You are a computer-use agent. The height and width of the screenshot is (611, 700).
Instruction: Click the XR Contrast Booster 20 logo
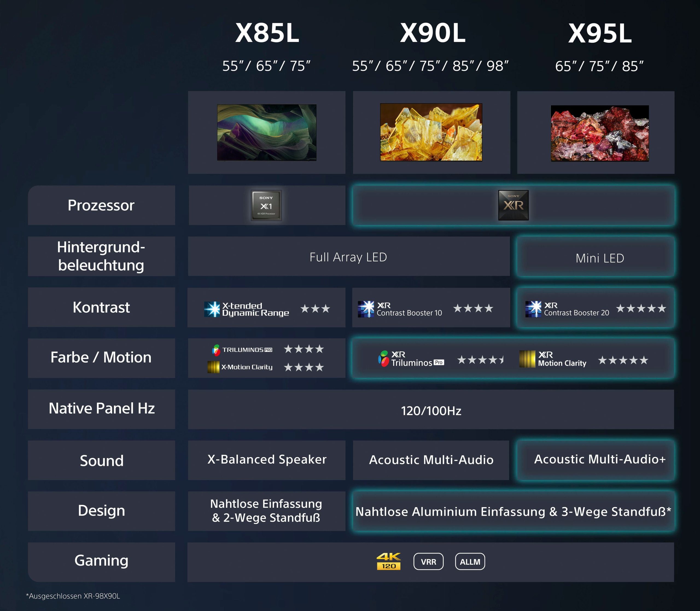pyautogui.click(x=567, y=309)
